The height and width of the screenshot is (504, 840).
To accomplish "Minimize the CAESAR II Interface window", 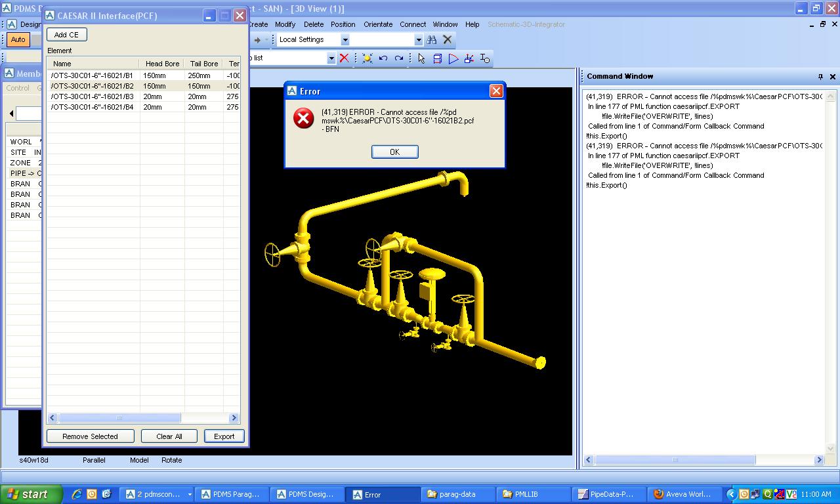I will (209, 16).
